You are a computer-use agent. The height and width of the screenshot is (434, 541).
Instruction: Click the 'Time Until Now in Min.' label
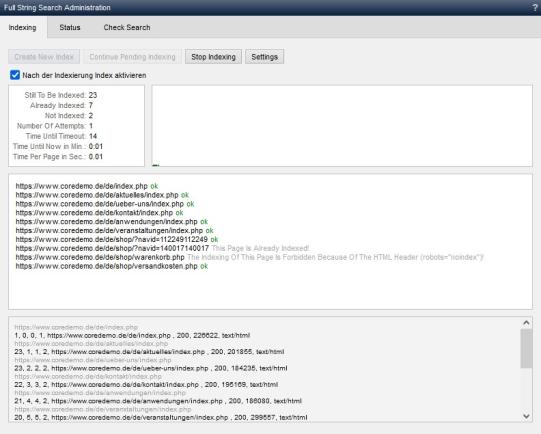point(49,146)
